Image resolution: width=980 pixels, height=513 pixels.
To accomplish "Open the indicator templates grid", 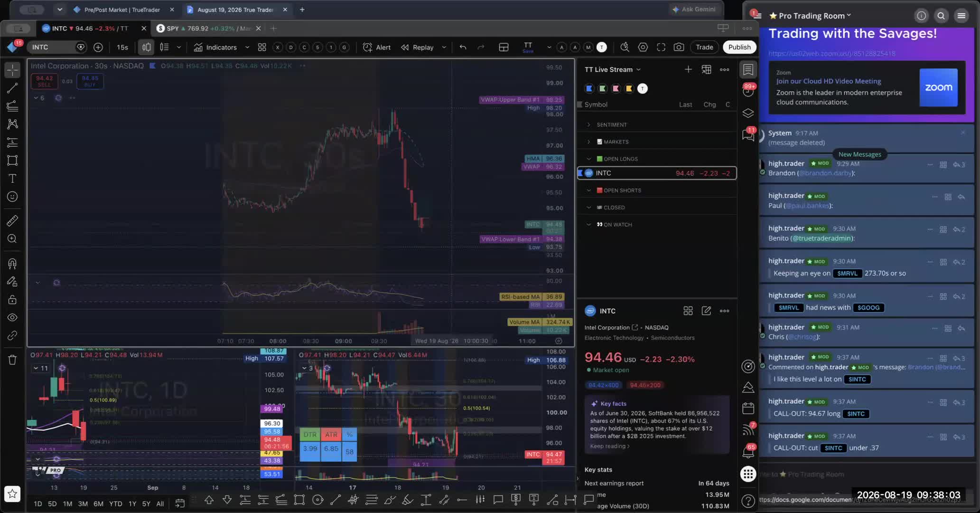I will pyautogui.click(x=262, y=47).
